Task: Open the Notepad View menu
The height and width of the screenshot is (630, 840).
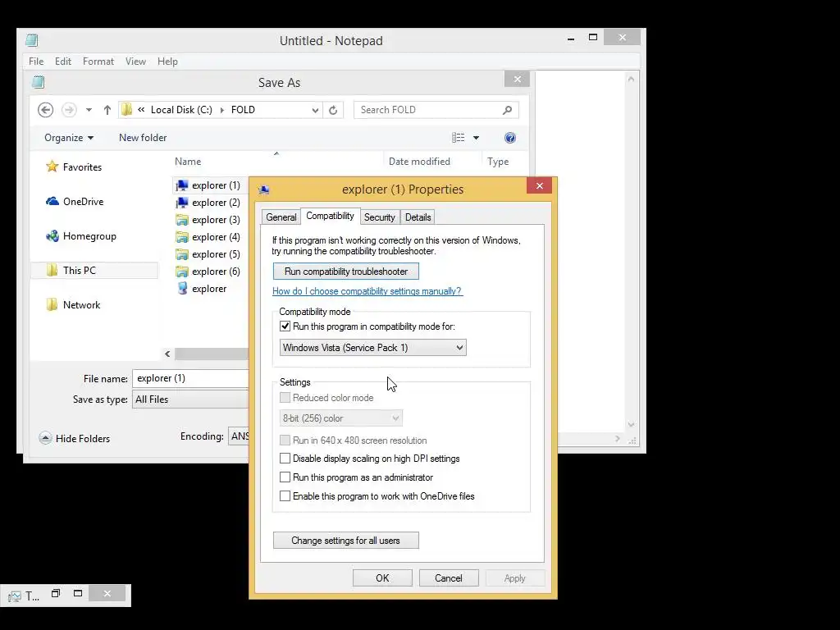Action: [x=135, y=62]
